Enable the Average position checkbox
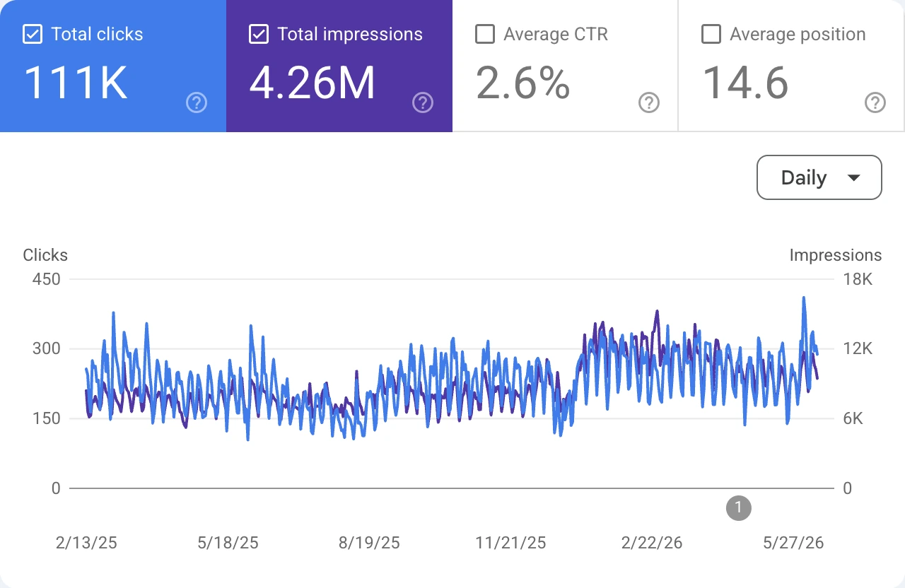This screenshot has height=588, width=905. tap(711, 34)
